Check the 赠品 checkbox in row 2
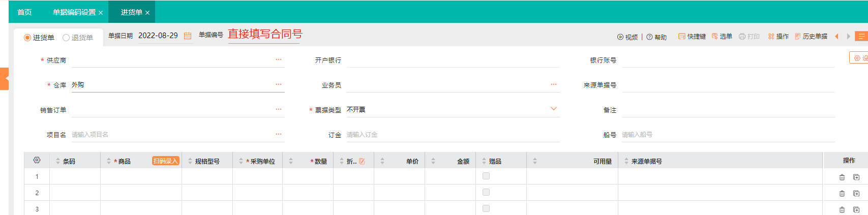868x215 pixels. tap(486, 192)
